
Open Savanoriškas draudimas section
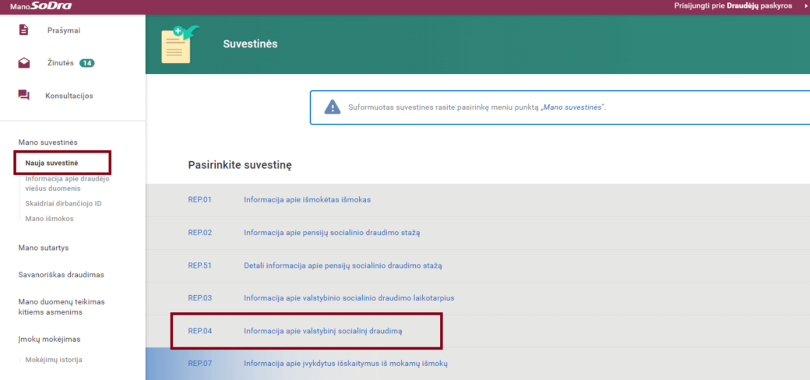[61, 275]
